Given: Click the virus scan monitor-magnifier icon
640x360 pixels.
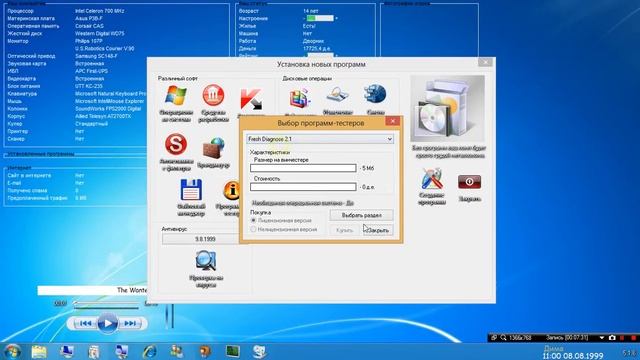Looking at the screenshot, I should [x=206, y=260].
